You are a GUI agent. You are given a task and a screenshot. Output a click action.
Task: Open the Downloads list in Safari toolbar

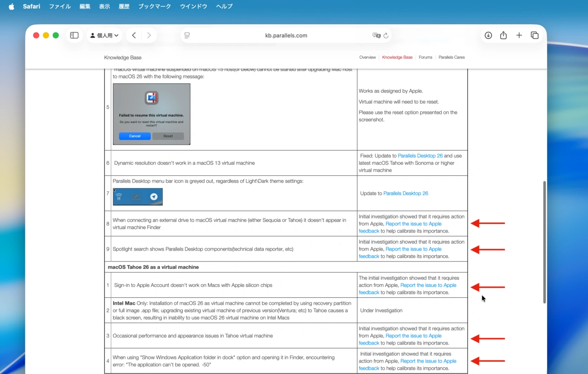click(488, 35)
